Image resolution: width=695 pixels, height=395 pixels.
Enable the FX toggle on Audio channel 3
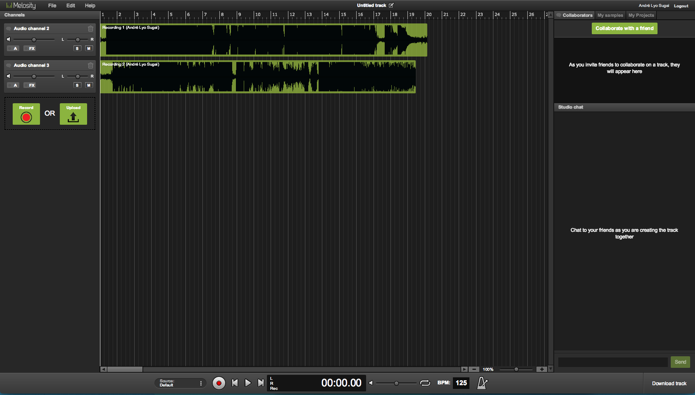tap(30, 85)
